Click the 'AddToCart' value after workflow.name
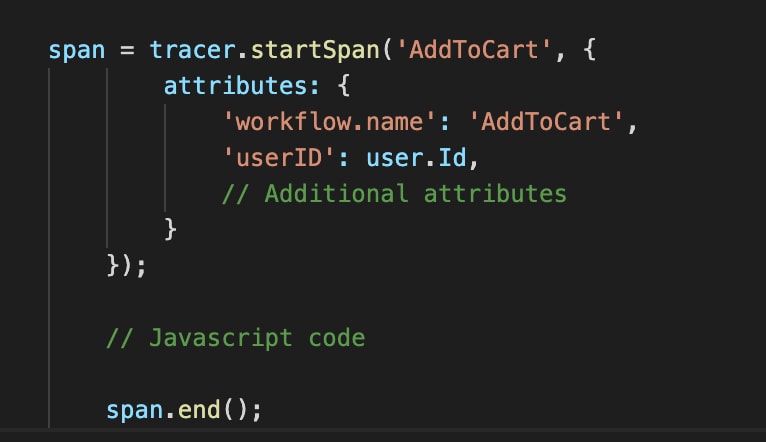This screenshot has height=442, width=766. pos(546,122)
